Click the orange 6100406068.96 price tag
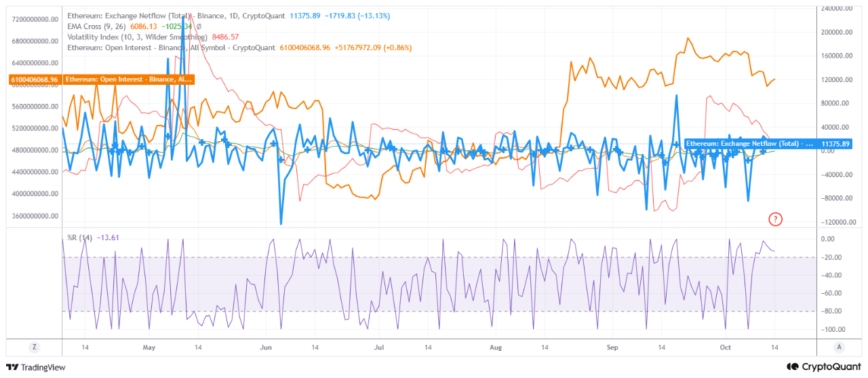Image resolution: width=868 pixels, height=378 pixels. tap(35, 79)
